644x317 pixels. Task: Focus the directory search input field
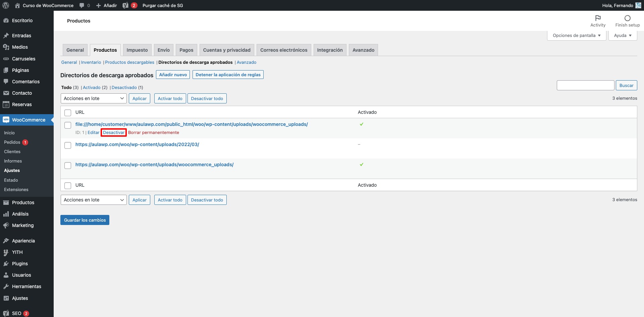[585, 85]
